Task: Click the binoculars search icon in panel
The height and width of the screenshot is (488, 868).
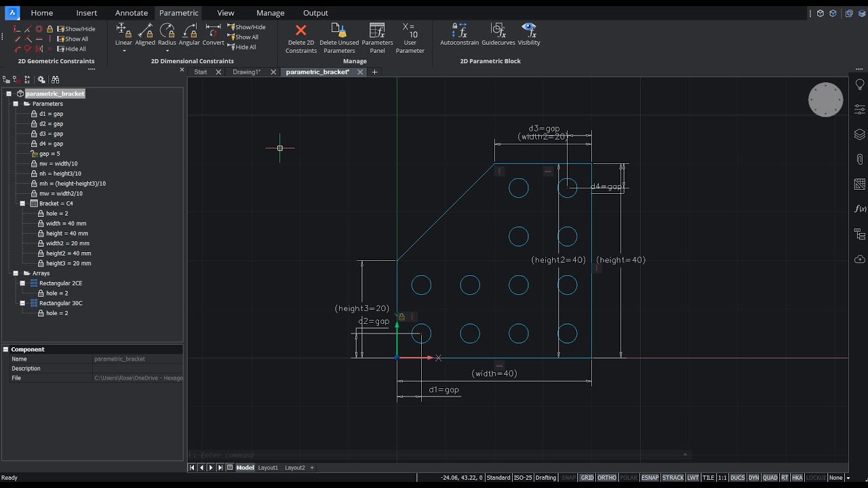Action: coord(55,79)
